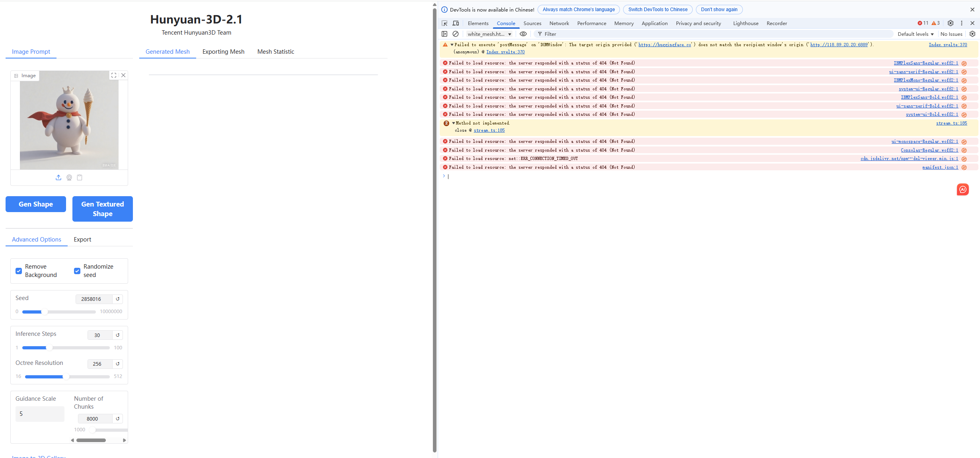Open the Recorder panel
Screen dimensions: 980x458
tap(777, 23)
